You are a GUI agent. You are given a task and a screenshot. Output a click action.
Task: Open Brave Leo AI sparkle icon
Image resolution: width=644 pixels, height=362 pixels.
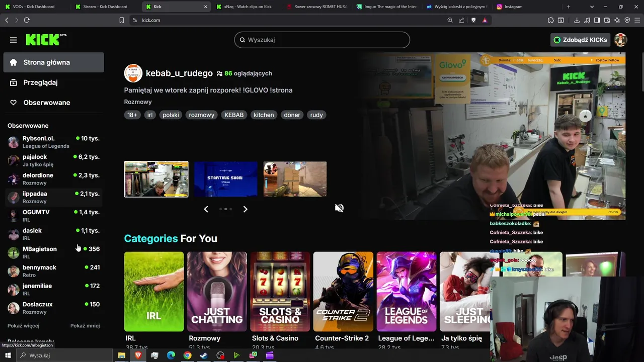(x=617, y=20)
